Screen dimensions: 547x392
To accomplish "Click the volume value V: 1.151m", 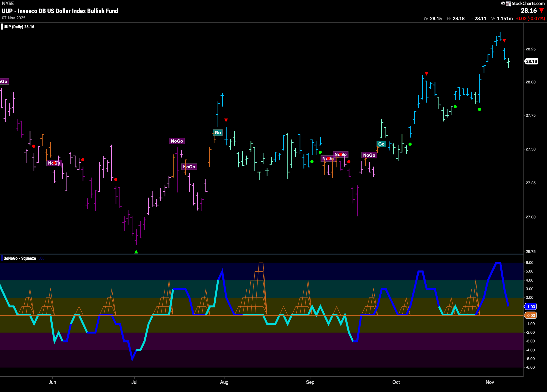I will (x=502, y=19).
